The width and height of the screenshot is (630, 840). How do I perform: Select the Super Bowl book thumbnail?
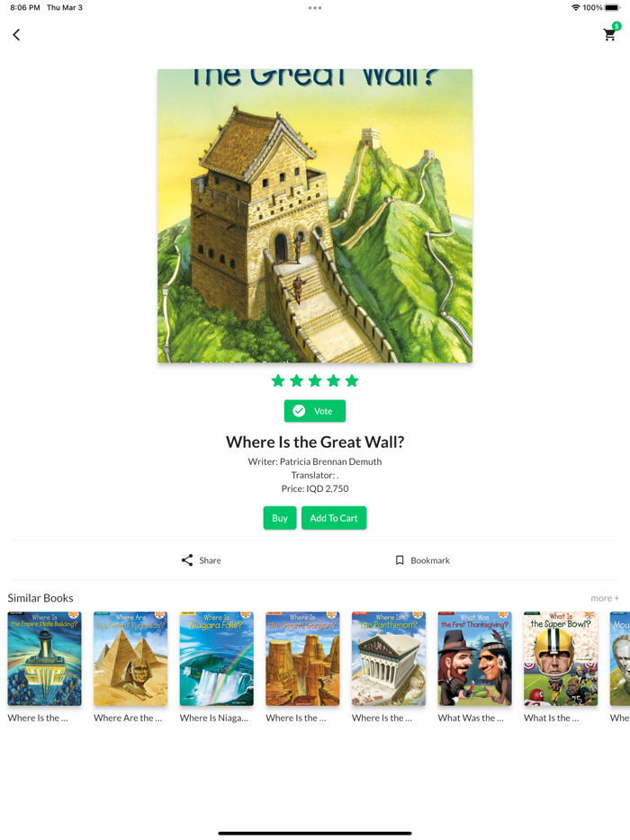pos(561,659)
